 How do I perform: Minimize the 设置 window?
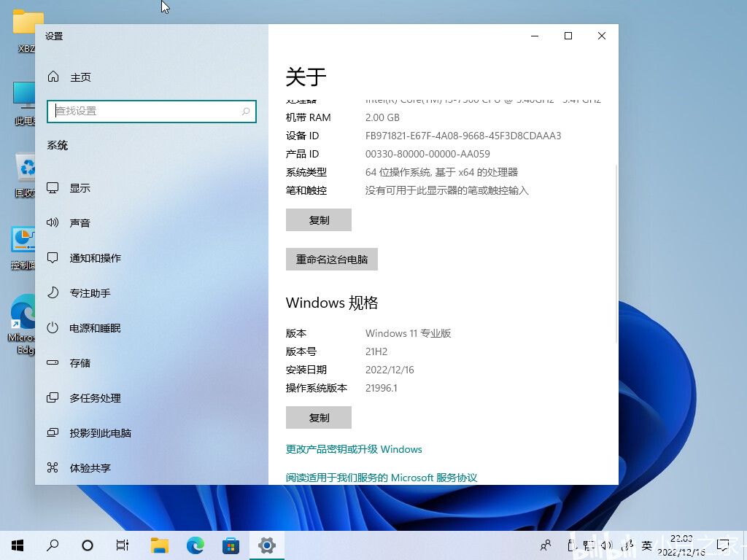[x=535, y=36]
